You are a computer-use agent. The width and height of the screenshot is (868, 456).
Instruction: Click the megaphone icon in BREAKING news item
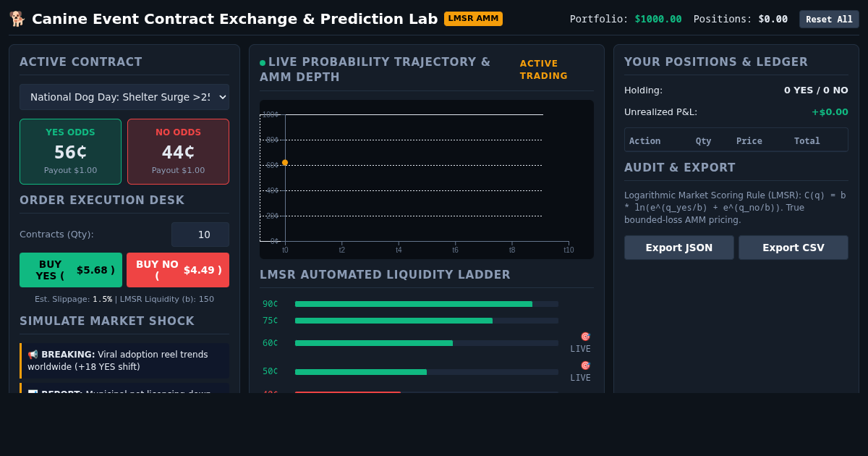(x=33, y=355)
